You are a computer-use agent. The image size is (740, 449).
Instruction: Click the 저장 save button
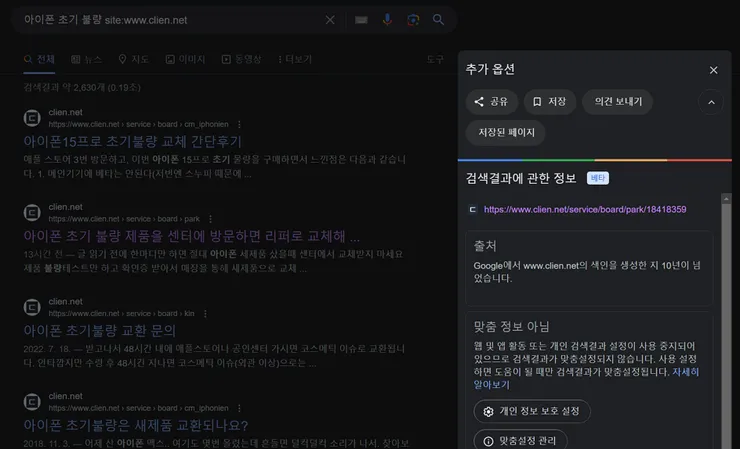[550, 102]
